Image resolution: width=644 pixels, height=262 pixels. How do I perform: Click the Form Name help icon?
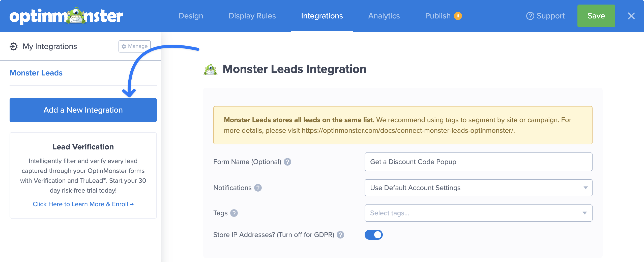287,162
